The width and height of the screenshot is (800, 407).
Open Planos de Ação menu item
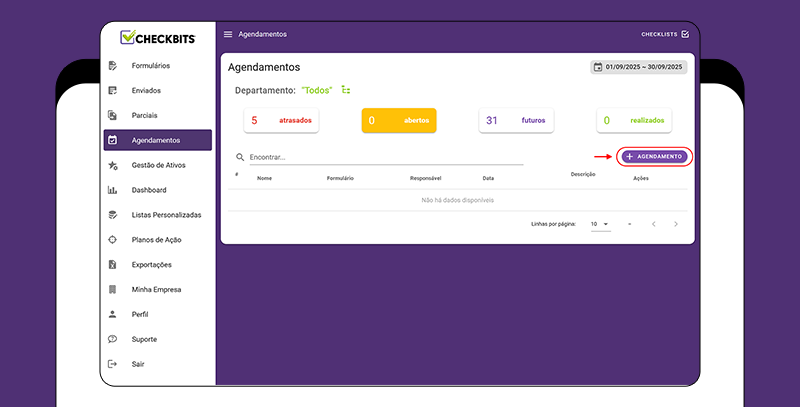[x=158, y=240]
